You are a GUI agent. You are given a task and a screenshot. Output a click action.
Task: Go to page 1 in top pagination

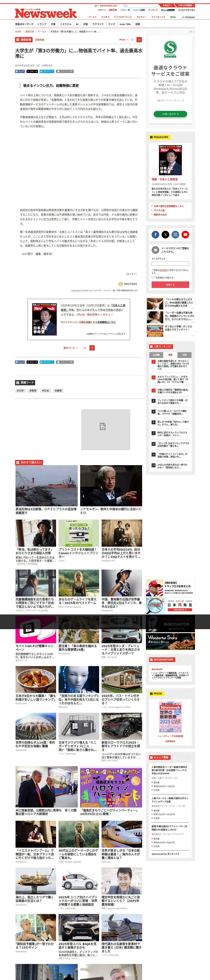(132, 40)
